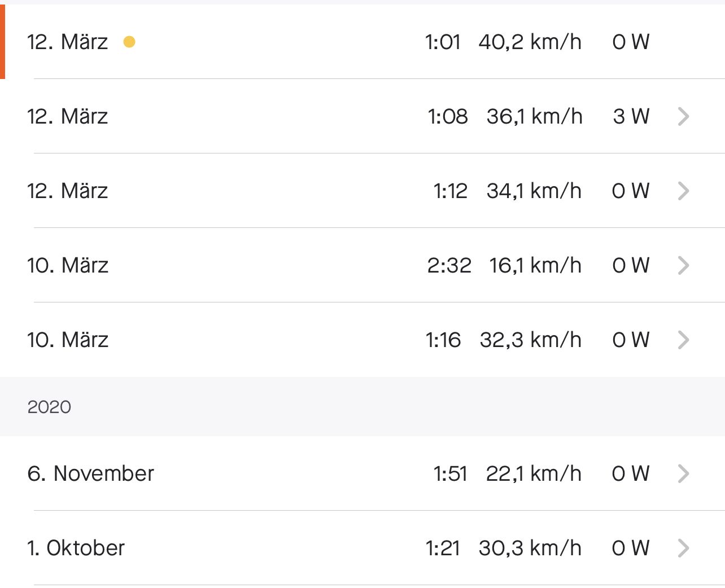Click the 1:51 time value
Screen dimensions: 725x588
pos(450,473)
